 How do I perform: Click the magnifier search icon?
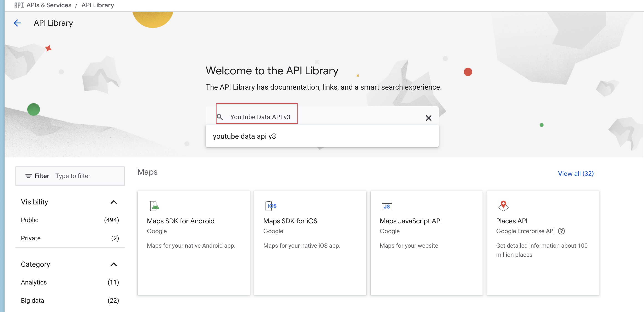coord(219,117)
